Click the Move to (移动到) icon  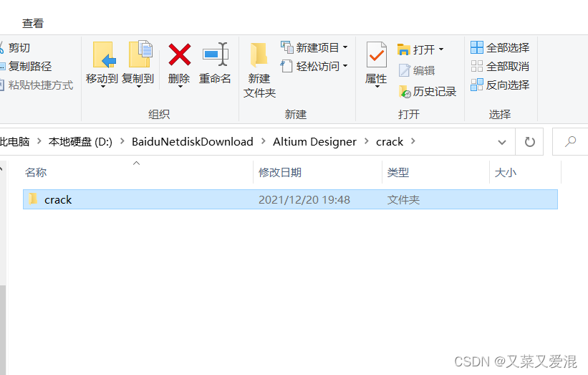[104, 55]
